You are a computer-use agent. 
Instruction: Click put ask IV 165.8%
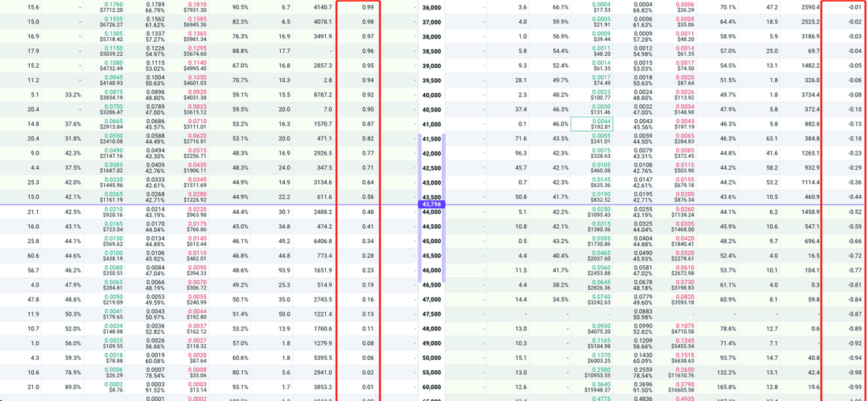coord(726,387)
